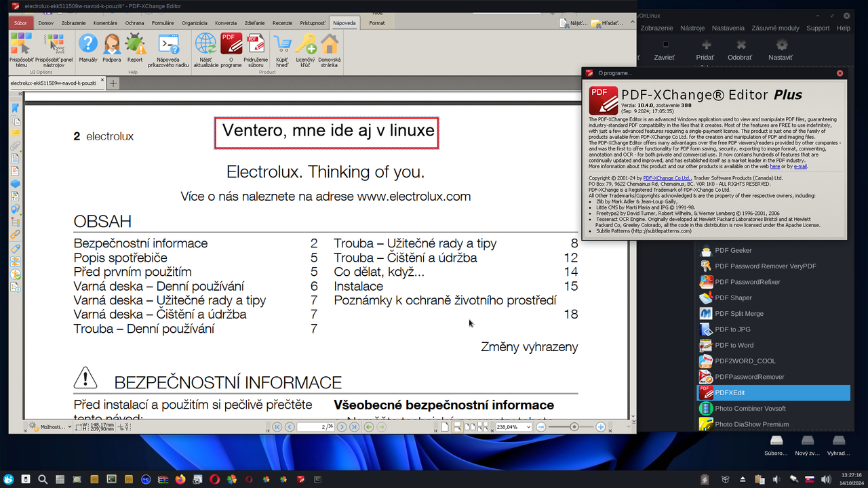Select PDF to Word entry

773,345
